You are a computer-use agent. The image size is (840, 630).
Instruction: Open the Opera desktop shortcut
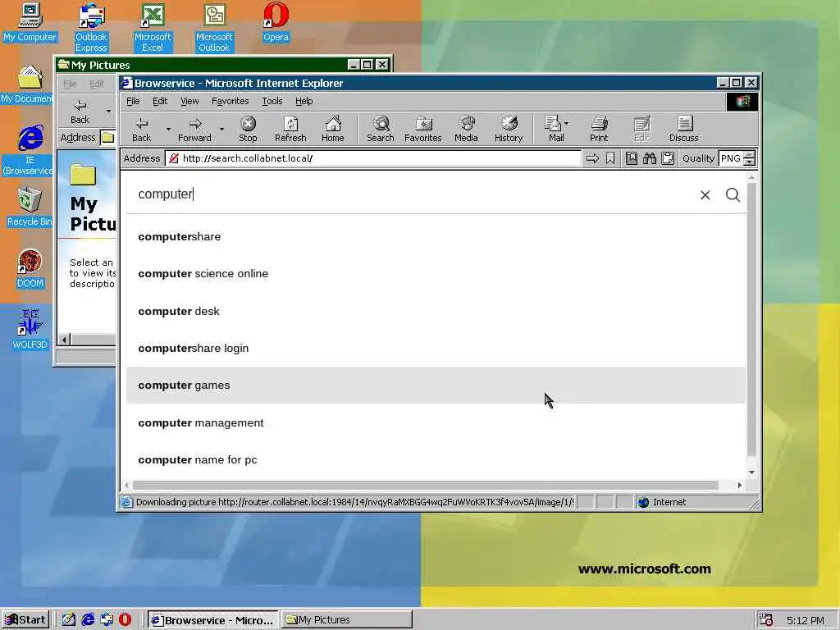tap(276, 22)
